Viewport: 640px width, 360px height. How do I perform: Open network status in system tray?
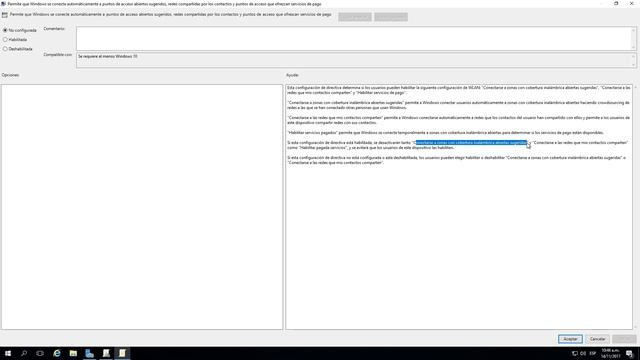click(x=575, y=353)
